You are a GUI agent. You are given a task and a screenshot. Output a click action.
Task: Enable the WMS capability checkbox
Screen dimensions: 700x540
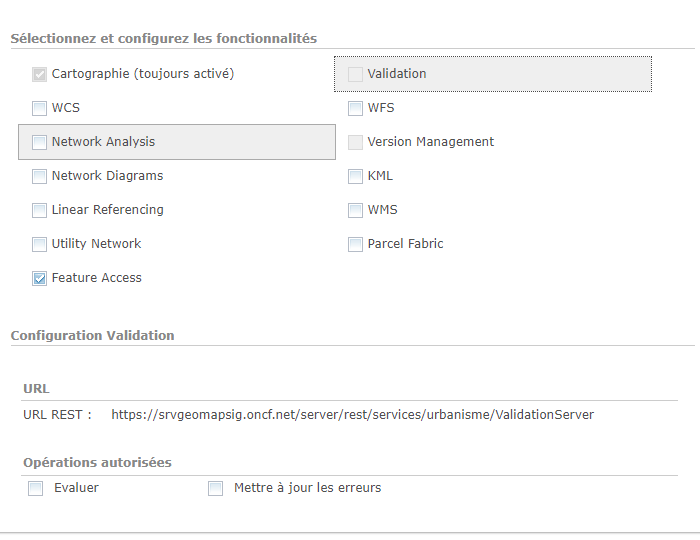pyautogui.click(x=355, y=210)
